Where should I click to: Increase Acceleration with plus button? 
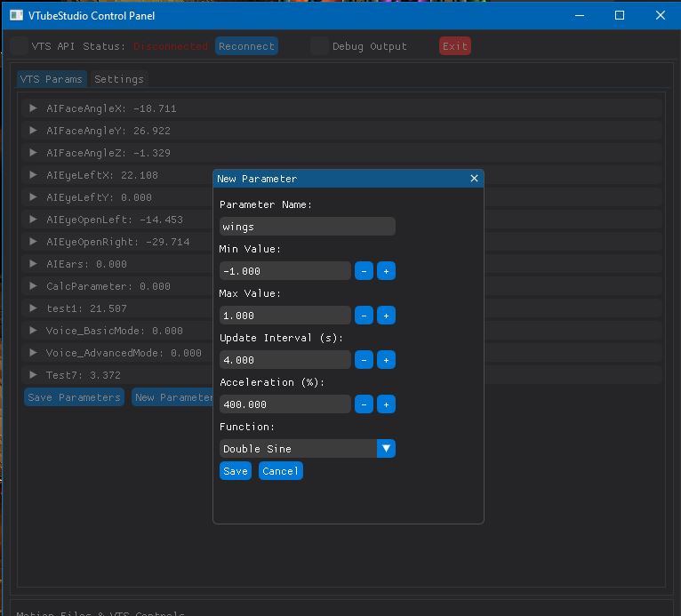386,404
